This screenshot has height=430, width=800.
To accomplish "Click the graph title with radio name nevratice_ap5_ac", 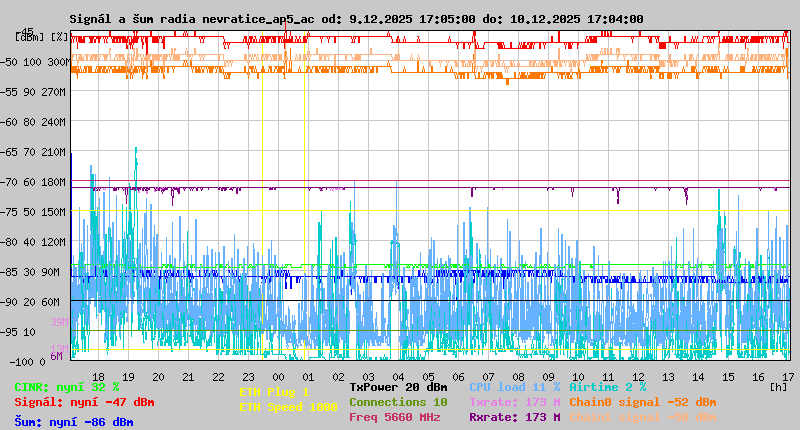I will 356,19.
